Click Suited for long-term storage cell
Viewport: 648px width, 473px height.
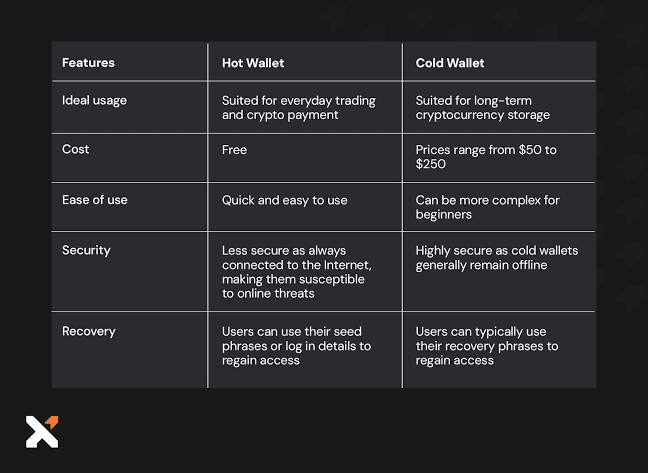[x=483, y=107]
